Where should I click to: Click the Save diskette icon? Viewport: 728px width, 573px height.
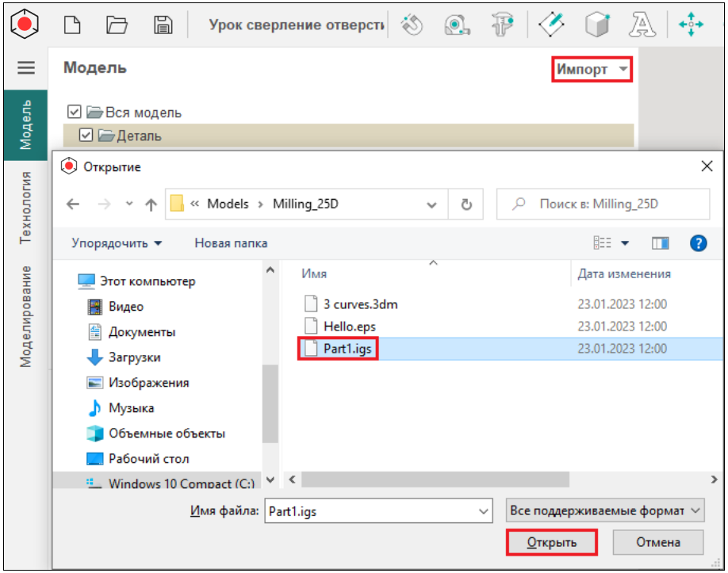click(163, 25)
